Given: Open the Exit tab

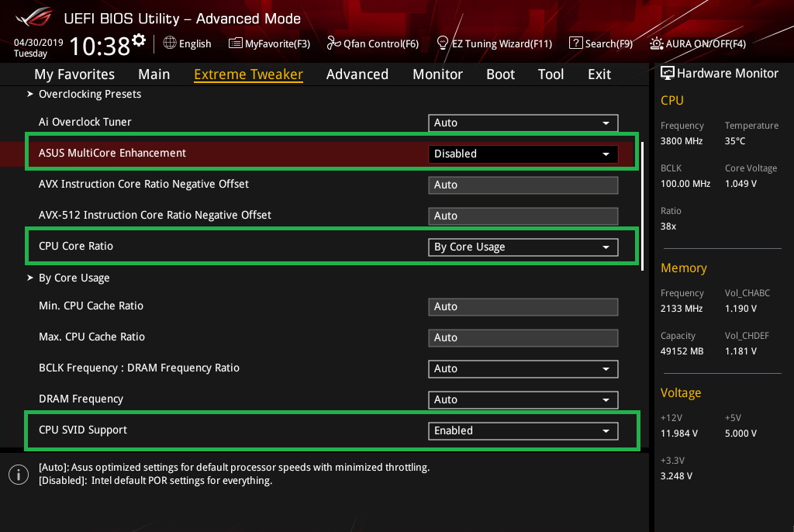Looking at the screenshot, I should pos(599,74).
